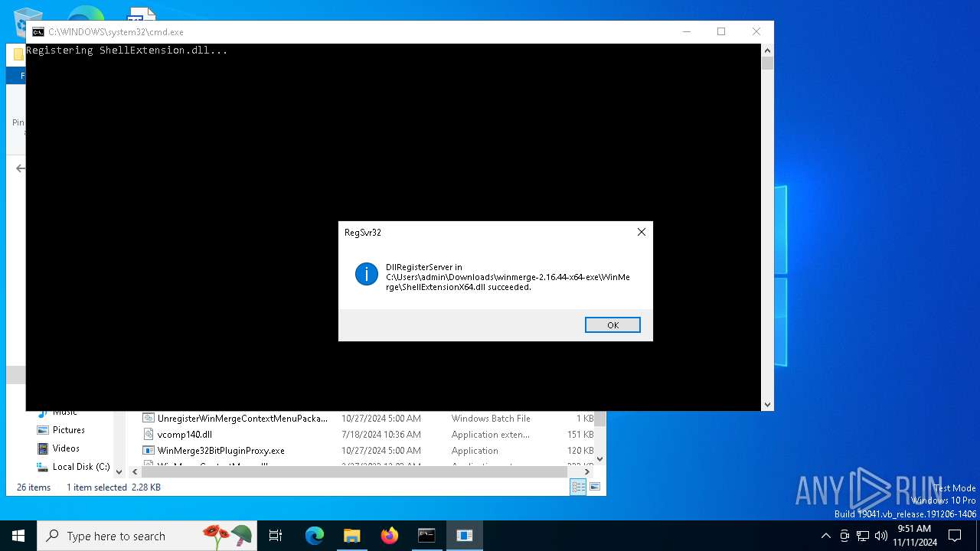Click Explorer back arrow button

pyautogui.click(x=20, y=168)
